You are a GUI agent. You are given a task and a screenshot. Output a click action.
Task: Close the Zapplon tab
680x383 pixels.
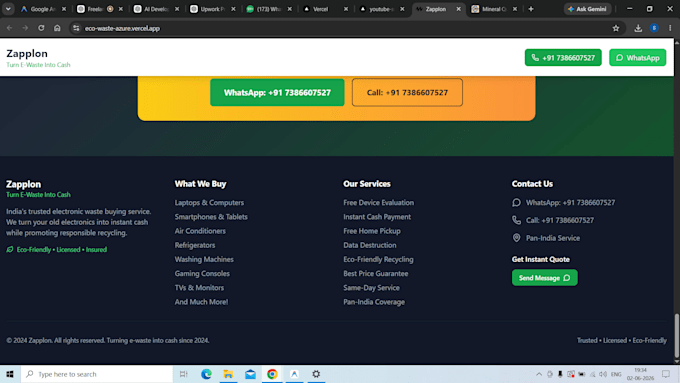pos(458,9)
